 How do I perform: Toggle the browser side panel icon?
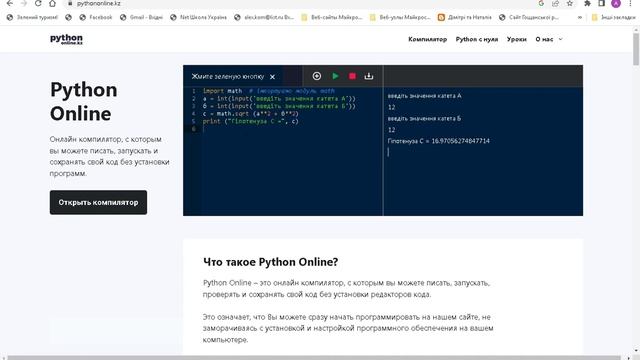(602, 3)
